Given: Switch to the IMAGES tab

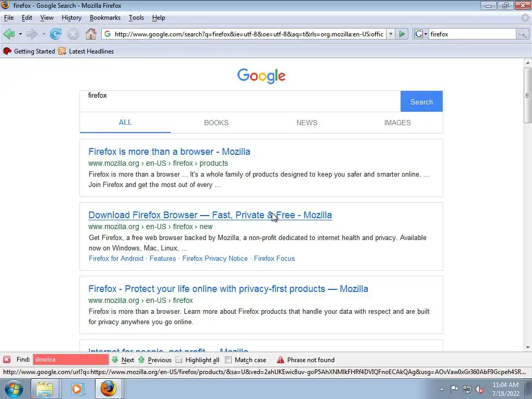Looking at the screenshot, I should coord(397,123).
